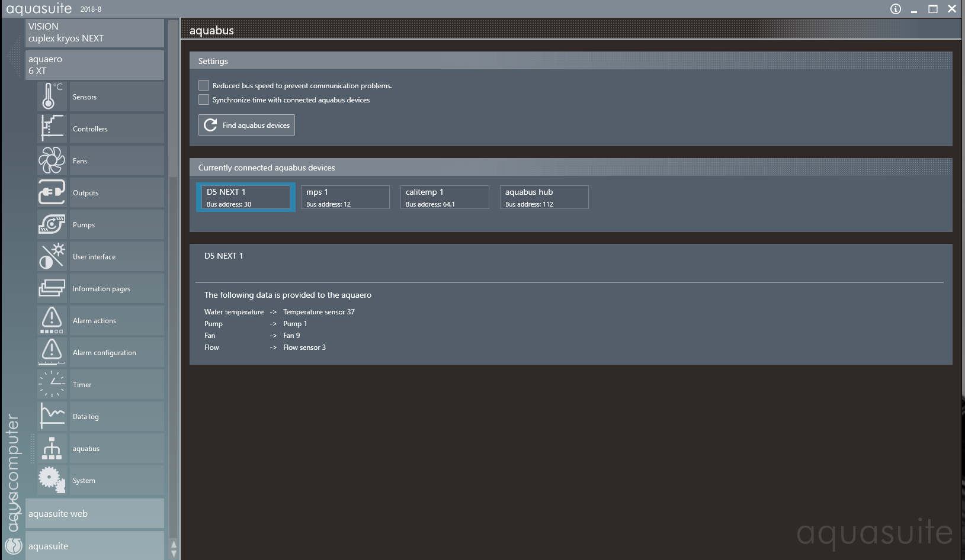Select the aquabus hub device tile
Image resolution: width=965 pixels, height=560 pixels.
tap(544, 197)
